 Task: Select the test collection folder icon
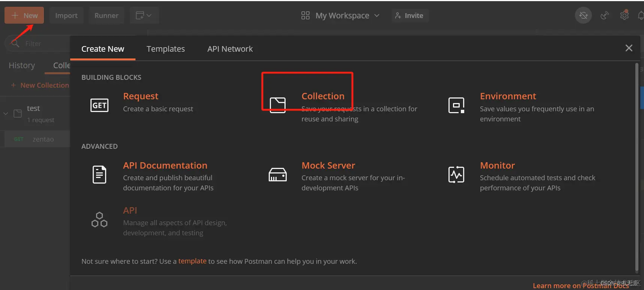[18, 113]
